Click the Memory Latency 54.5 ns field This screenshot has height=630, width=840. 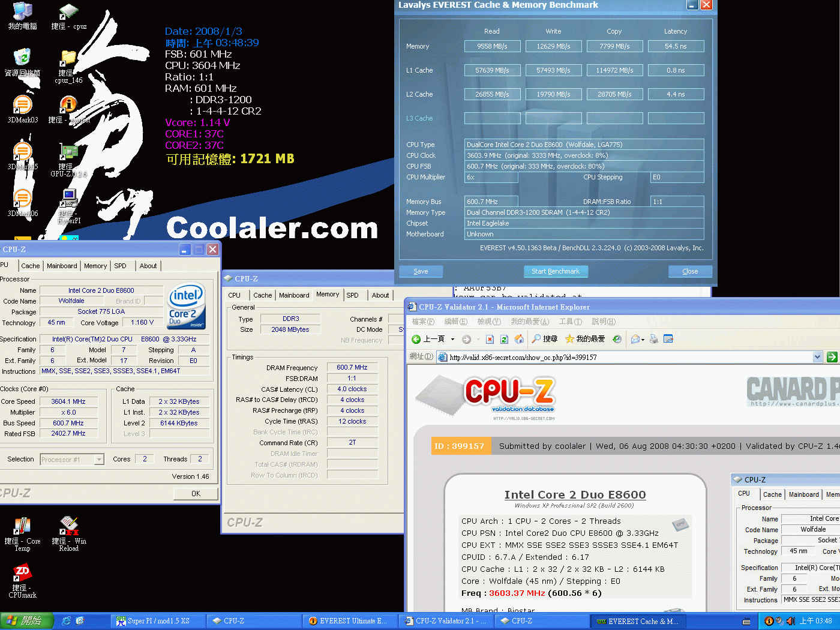[x=676, y=46]
